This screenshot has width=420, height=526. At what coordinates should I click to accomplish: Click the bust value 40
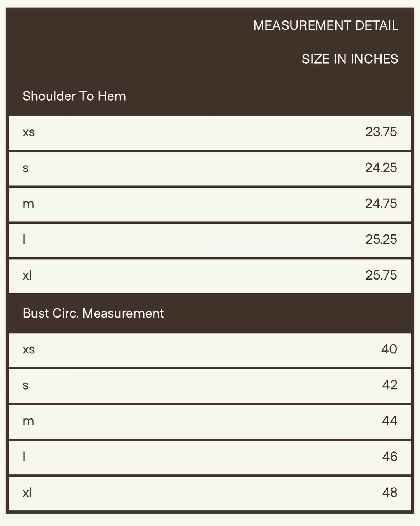click(x=389, y=349)
